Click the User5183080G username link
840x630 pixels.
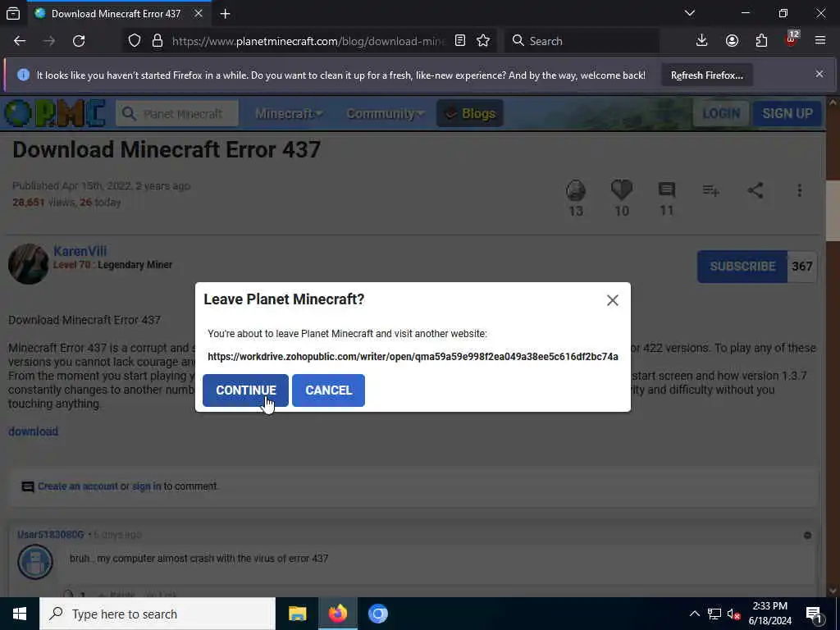tap(50, 535)
